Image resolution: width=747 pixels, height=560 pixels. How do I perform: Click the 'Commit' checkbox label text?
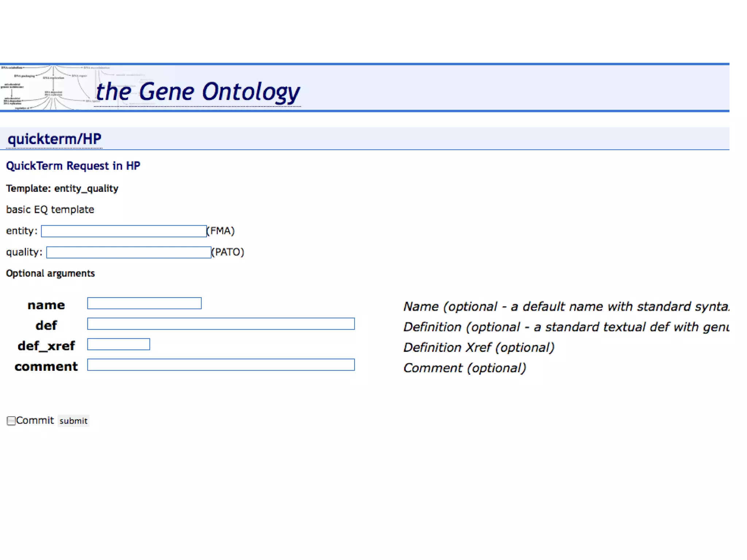[35, 420]
